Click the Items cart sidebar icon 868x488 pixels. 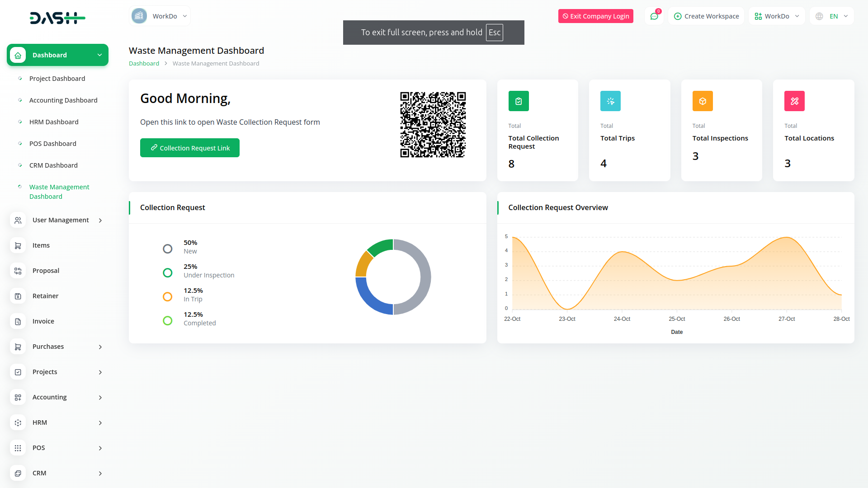[18, 245]
